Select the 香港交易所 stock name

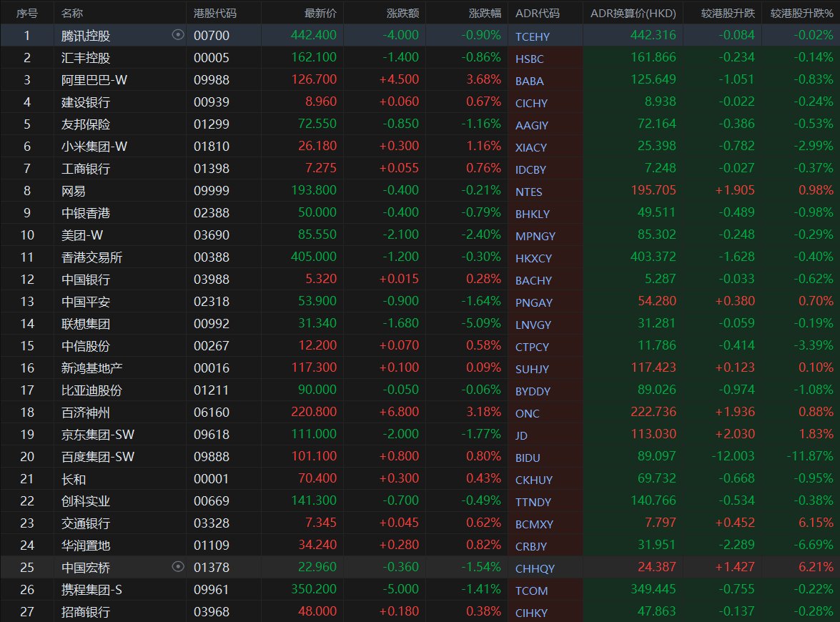tap(92, 257)
